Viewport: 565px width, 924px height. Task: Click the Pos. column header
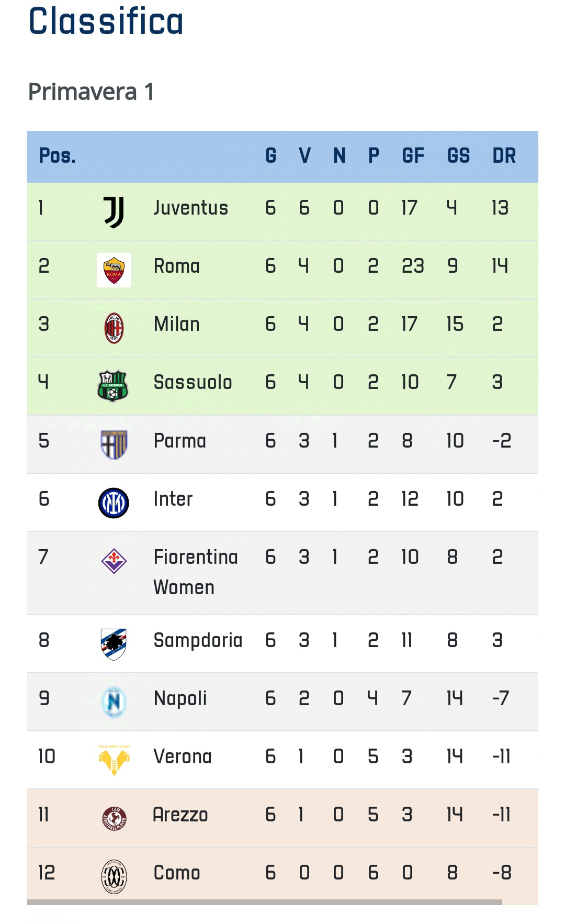click(x=58, y=156)
